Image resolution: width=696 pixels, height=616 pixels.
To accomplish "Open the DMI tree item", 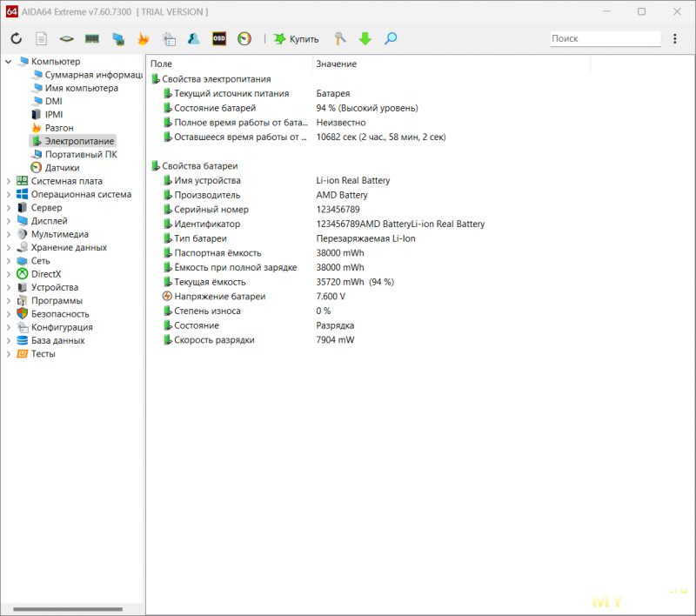I will 47,101.
